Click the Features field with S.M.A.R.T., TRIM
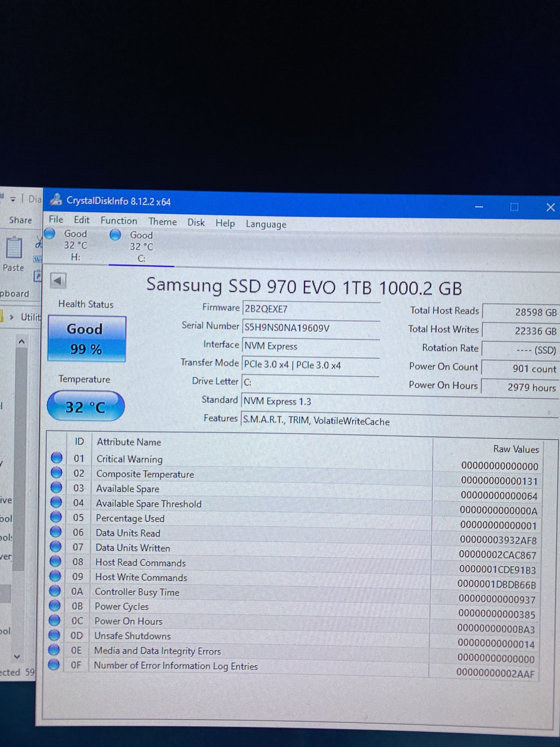This screenshot has height=747, width=560. (400, 421)
